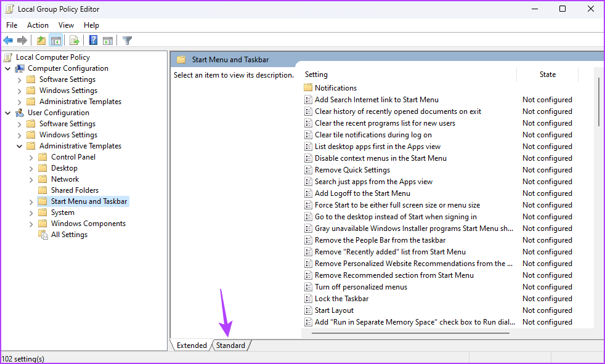Expand the System folder arrow
Viewport: 605px width, 364px height.
pos(31,213)
